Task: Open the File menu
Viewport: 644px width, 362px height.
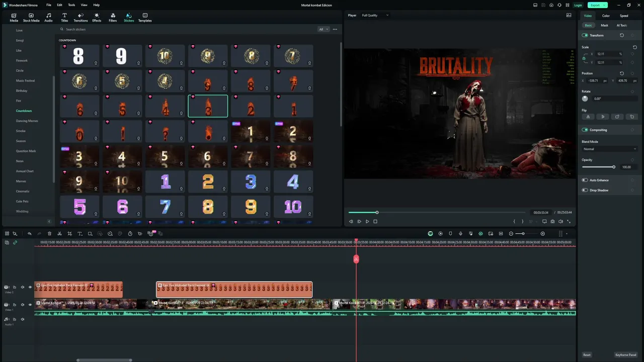Action: click(49, 5)
